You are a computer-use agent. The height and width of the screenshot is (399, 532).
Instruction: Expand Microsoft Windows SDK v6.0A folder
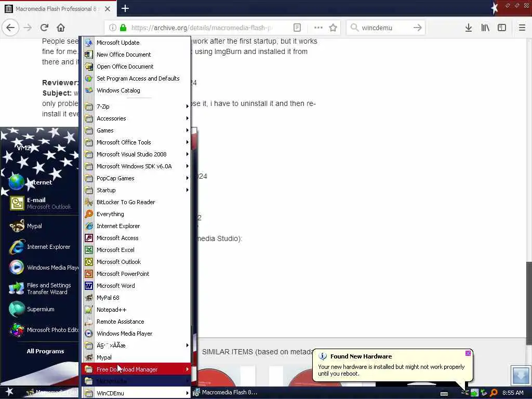click(136, 166)
